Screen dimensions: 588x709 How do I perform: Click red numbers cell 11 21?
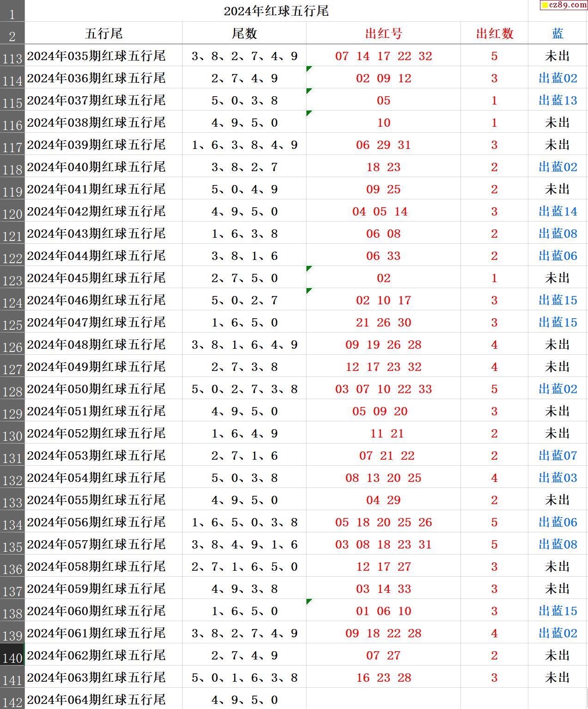point(383,433)
